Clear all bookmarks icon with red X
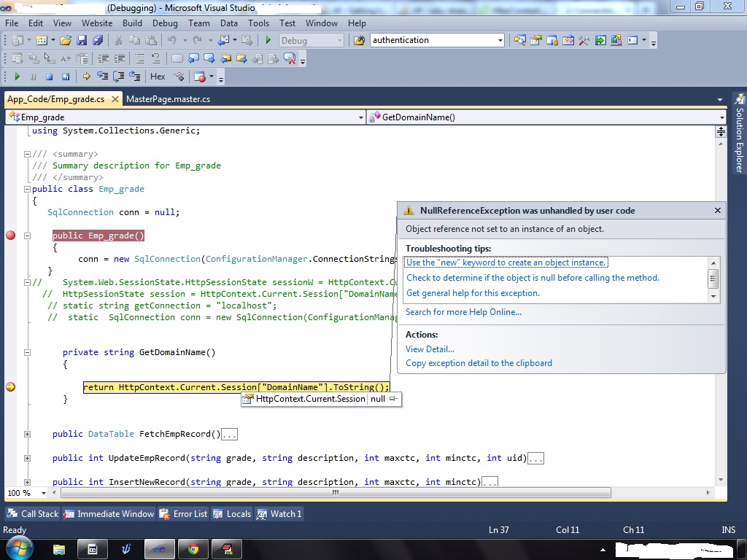Image resolution: width=747 pixels, height=560 pixels. pos(289,58)
